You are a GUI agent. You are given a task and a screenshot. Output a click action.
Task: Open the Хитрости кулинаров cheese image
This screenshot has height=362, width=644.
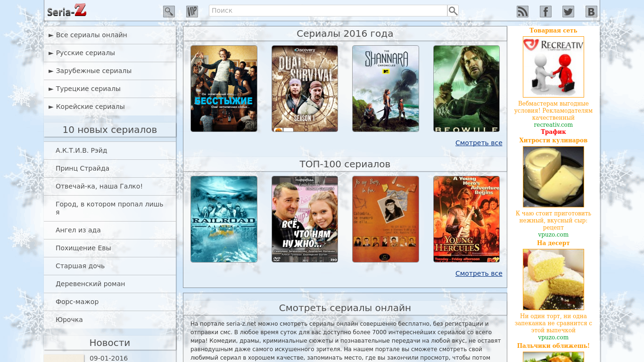[553, 177]
